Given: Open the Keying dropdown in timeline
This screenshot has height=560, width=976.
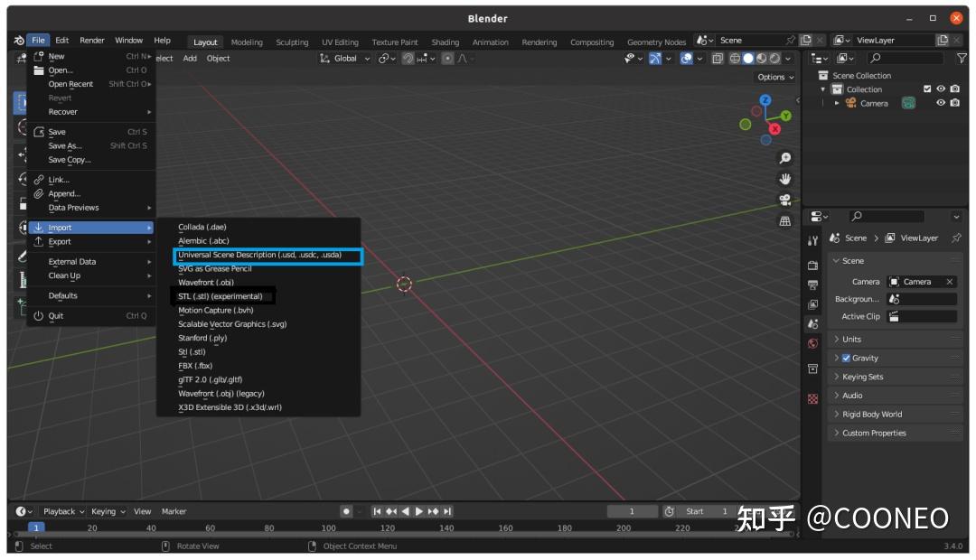Looking at the screenshot, I should pos(108,511).
